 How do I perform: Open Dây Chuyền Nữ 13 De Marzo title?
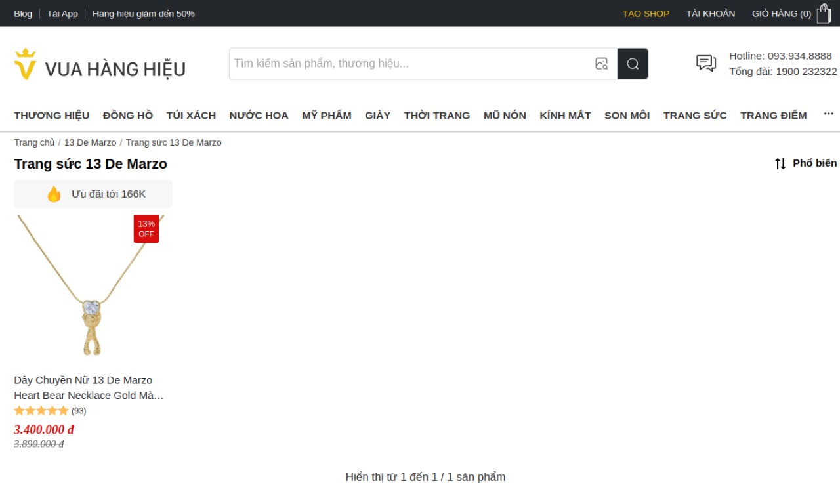tap(89, 388)
